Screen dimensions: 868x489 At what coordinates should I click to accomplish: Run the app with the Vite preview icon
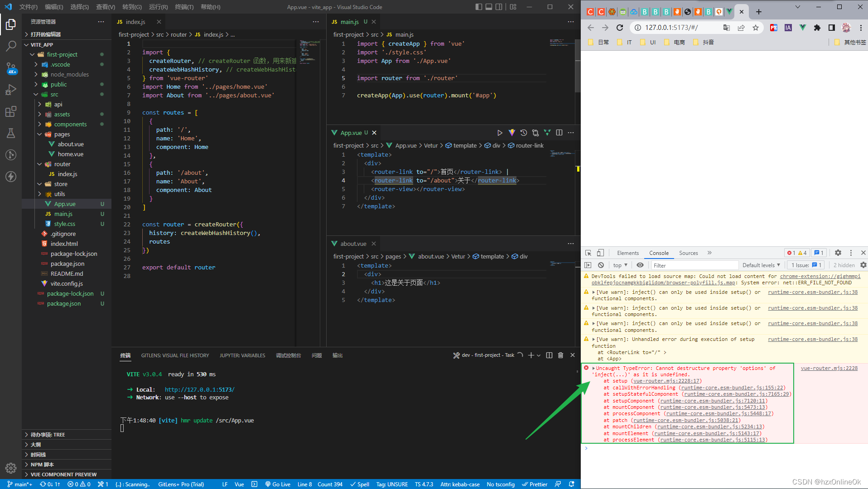pyautogui.click(x=512, y=132)
